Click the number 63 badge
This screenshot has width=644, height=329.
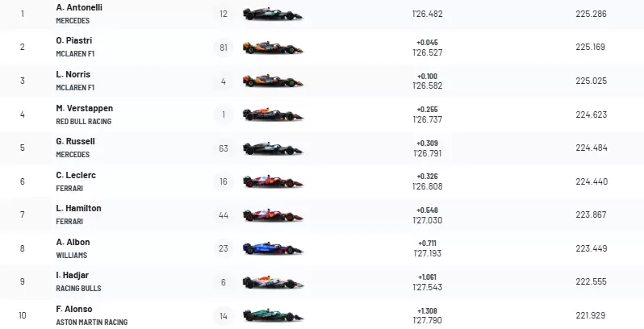(x=224, y=148)
